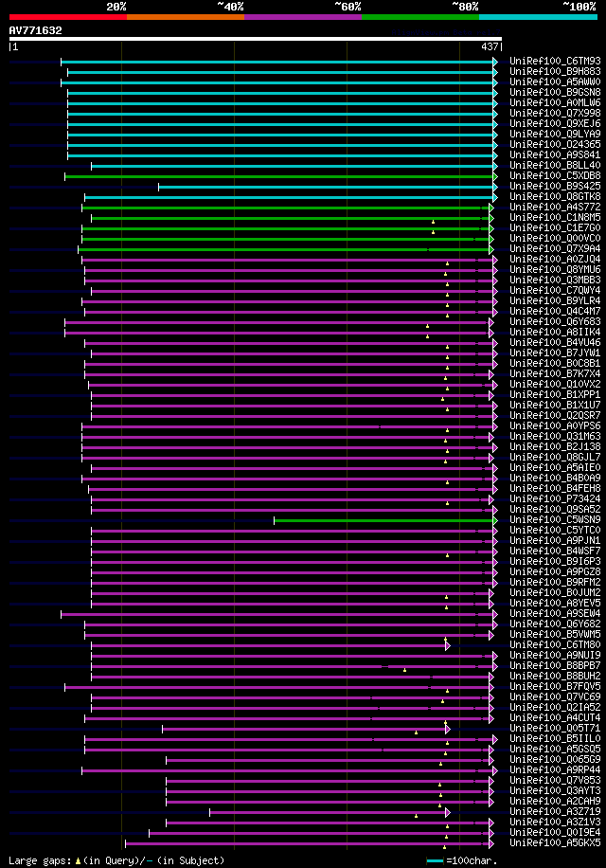This screenshot has height=868, width=606.
Task: Click the purple alignment bar for UniRef100_Q065G9
Action: [328, 761]
